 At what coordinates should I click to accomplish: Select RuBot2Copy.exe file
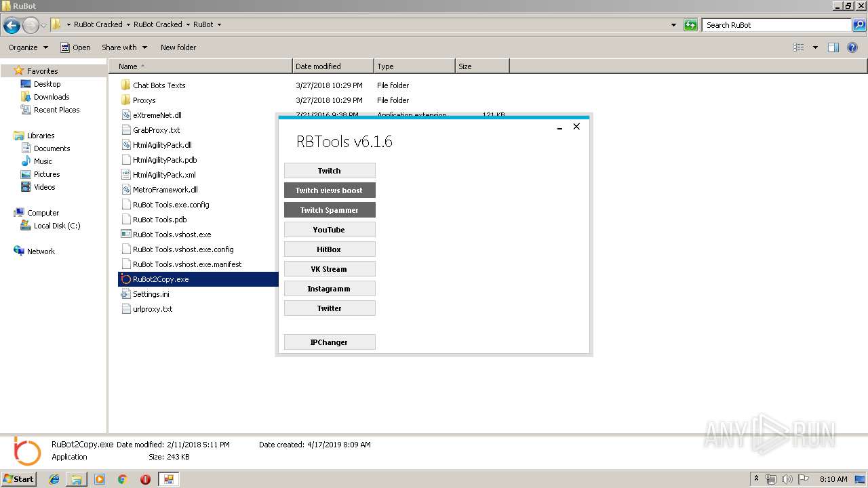coord(161,279)
